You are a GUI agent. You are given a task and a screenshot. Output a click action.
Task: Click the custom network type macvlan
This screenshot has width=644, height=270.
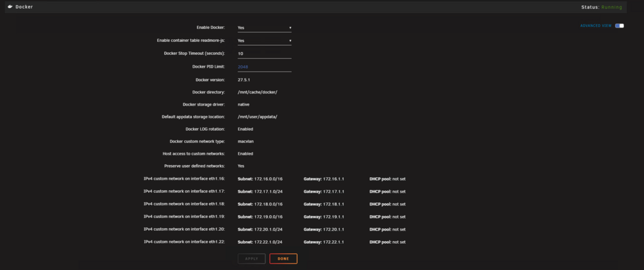245,141
